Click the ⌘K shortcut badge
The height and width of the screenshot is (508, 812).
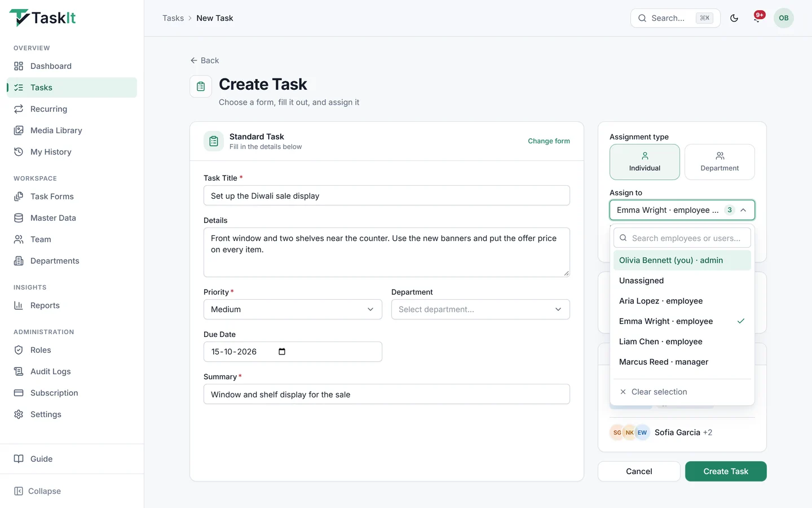click(704, 18)
